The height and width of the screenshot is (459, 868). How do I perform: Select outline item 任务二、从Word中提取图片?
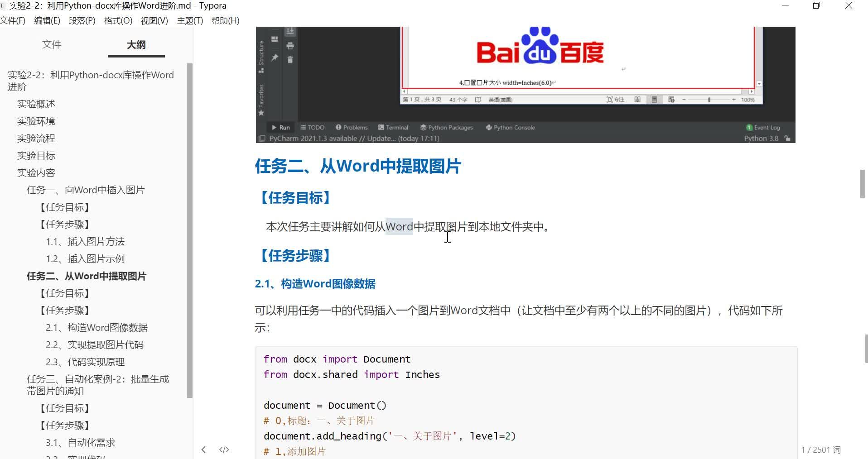[87, 276]
